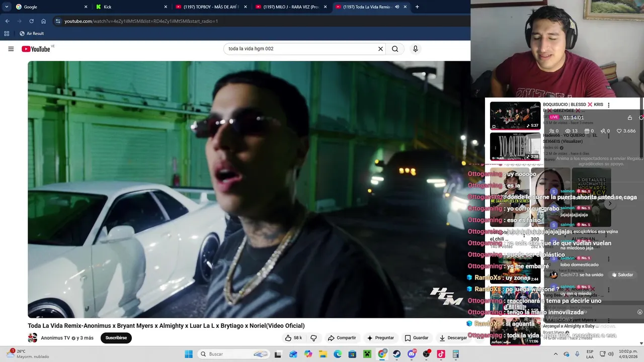Click the stream overlay lock icon
644x362 pixels.
(x=630, y=118)
